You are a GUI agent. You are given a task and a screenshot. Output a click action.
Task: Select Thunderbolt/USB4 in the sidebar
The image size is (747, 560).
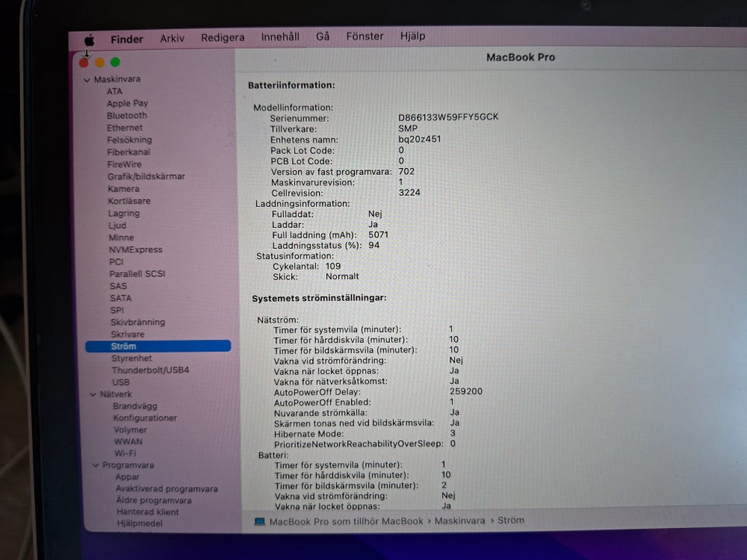[150, 370]
